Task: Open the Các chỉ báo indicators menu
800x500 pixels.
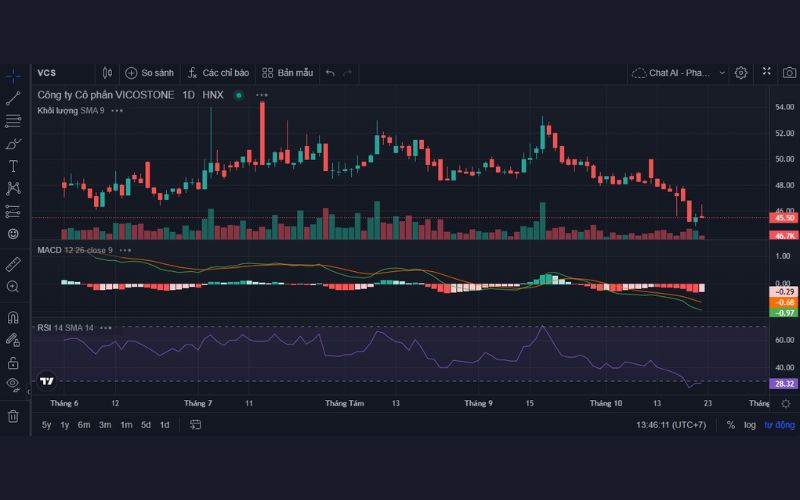Action: coord(220,73)
